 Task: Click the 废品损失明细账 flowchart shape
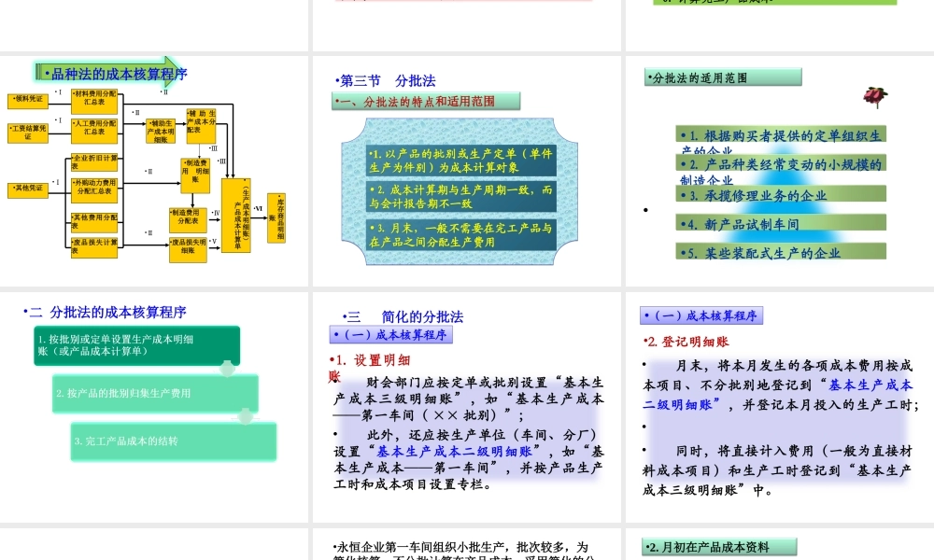(189, 250)
